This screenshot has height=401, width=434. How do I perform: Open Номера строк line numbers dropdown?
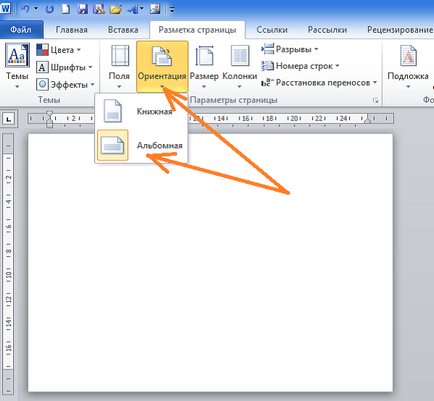pos(300,66)
